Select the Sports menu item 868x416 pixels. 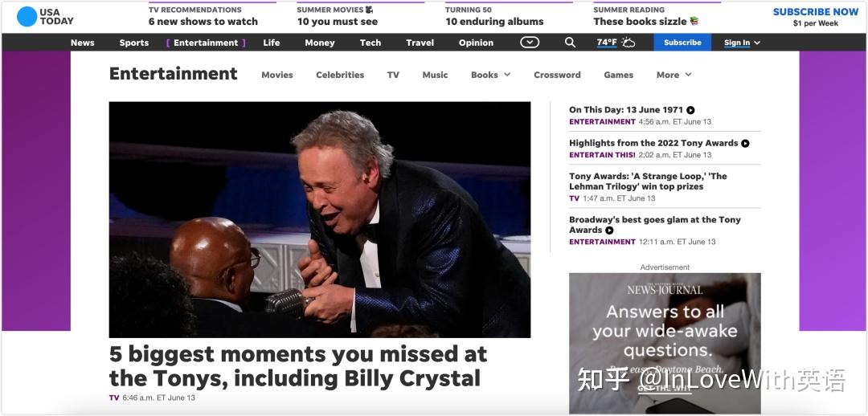[134, 43]
